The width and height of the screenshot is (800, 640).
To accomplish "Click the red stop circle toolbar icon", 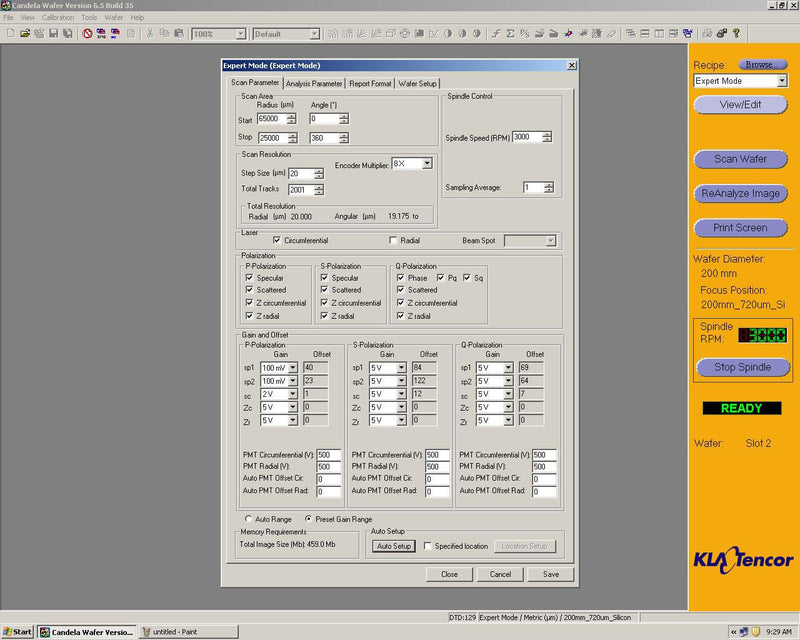I will tap(88, 33).
